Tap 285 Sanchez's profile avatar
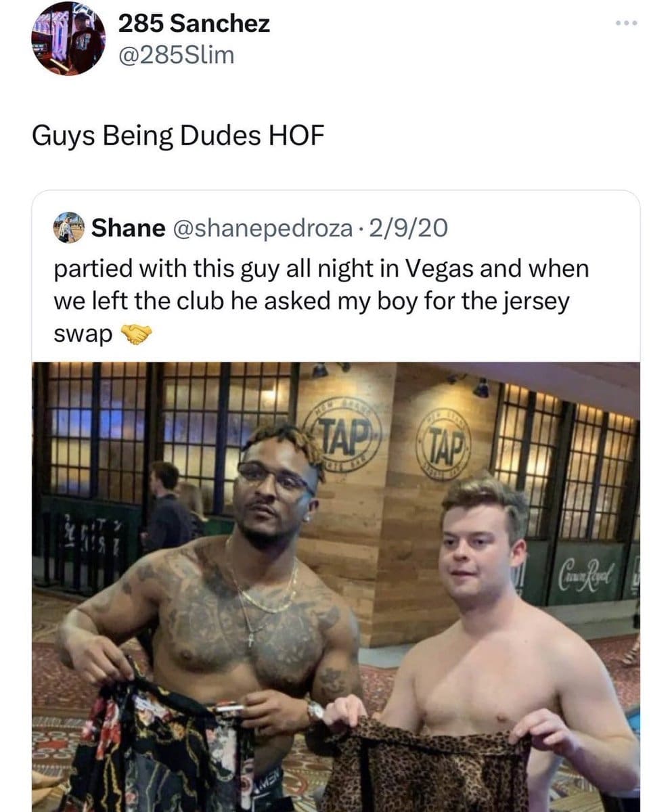This screenshot has height=812, width=672. click(x=68, y=38)
